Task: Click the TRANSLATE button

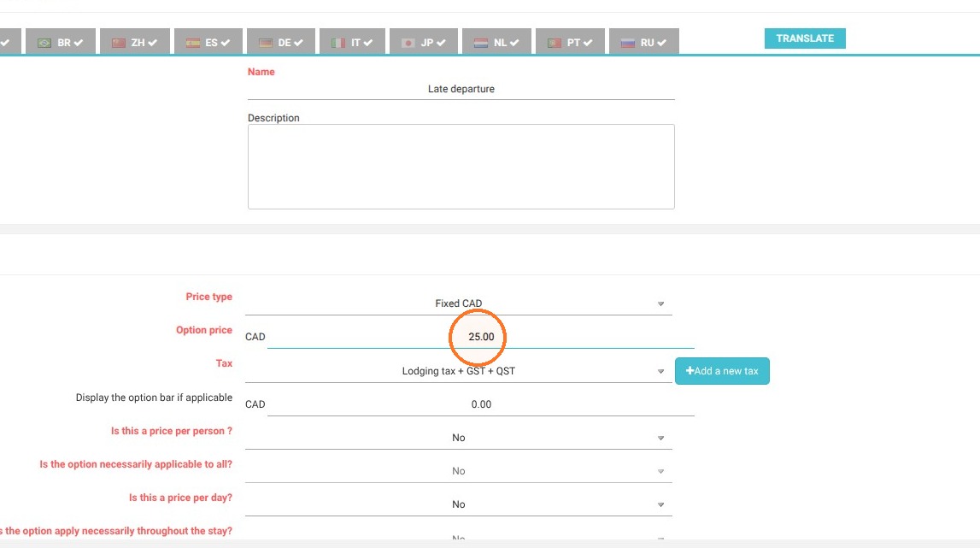Action: 805,38
